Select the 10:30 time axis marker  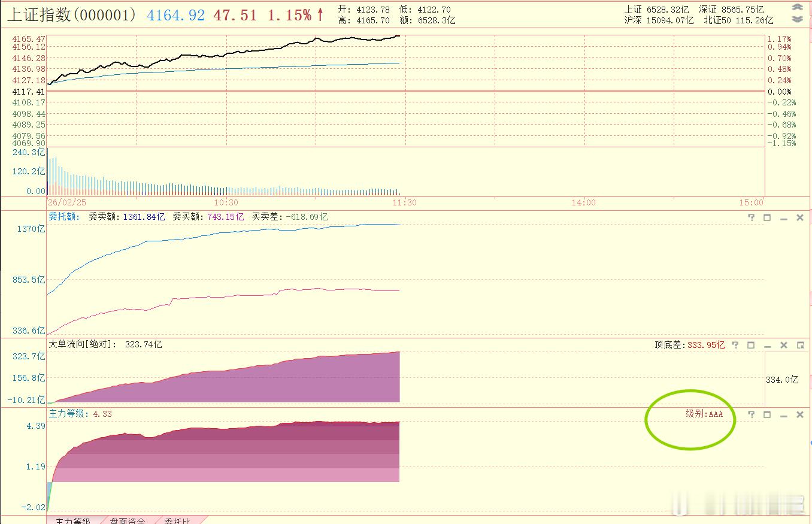[226, 202]
